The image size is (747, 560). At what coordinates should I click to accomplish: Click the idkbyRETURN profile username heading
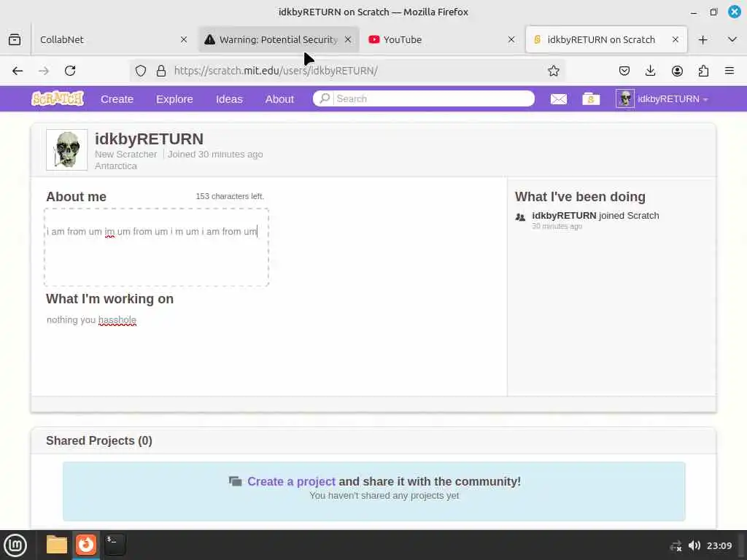pyautogui.click(x=149, y=139)
